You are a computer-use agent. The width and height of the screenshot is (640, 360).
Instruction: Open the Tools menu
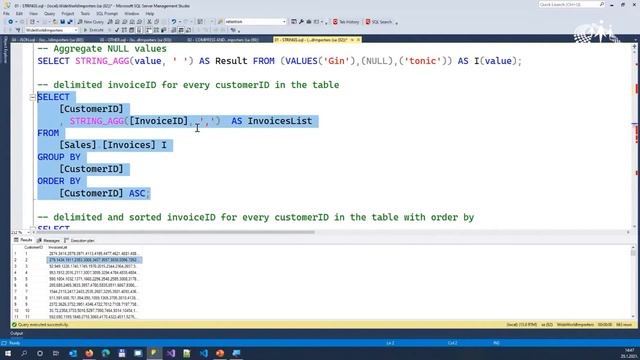click(85, 13)
